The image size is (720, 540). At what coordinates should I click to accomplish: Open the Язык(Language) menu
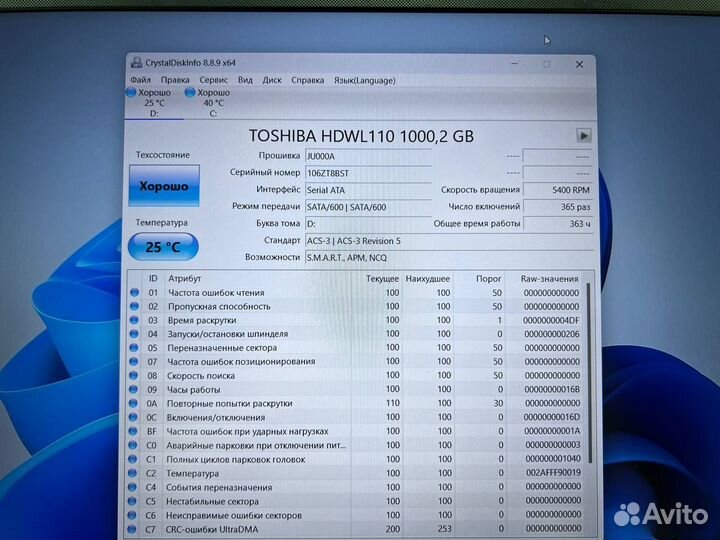click(365, 80)
